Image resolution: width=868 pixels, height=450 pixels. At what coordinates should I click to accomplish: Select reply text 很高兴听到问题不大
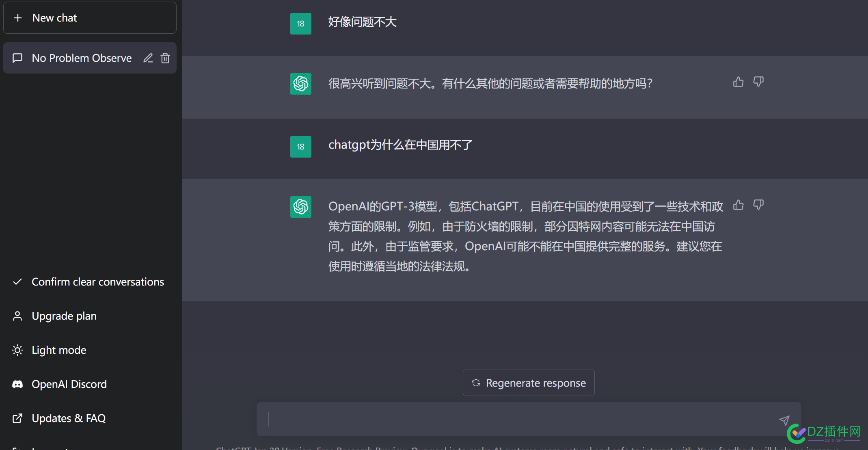tap(490, 84)
